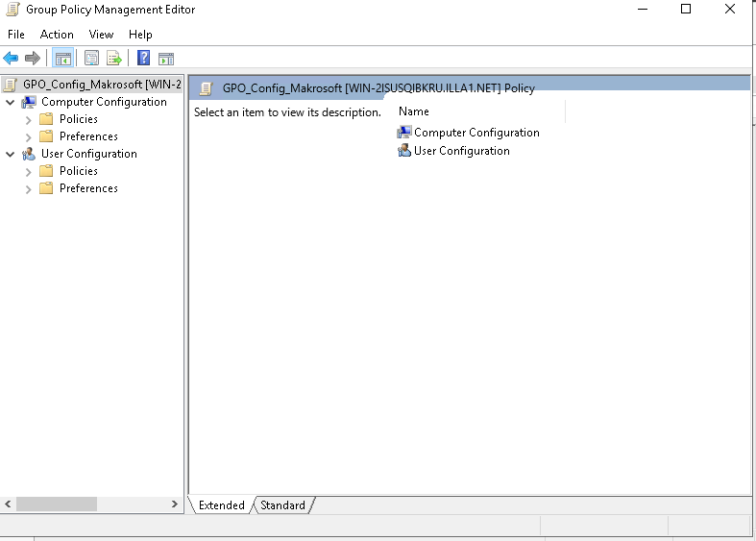Expand Preferences under Computer Configuration
756x541 pixels.
[x=29, y=137]
